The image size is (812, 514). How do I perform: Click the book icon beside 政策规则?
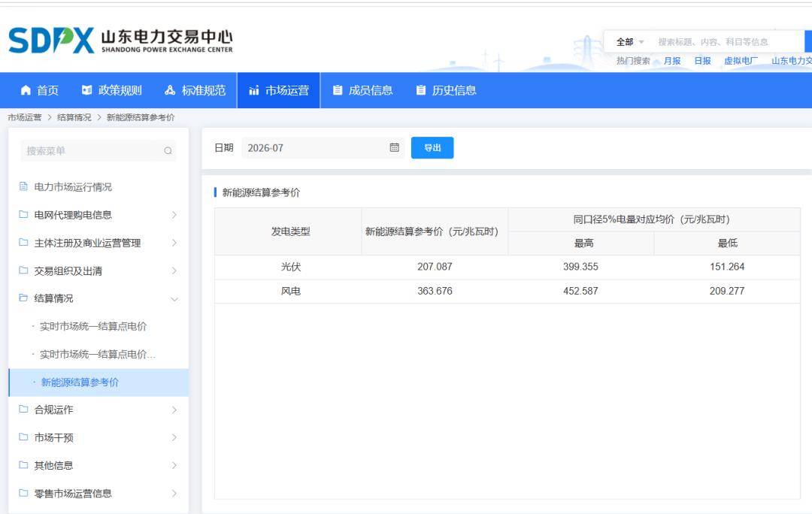[87, 91]
